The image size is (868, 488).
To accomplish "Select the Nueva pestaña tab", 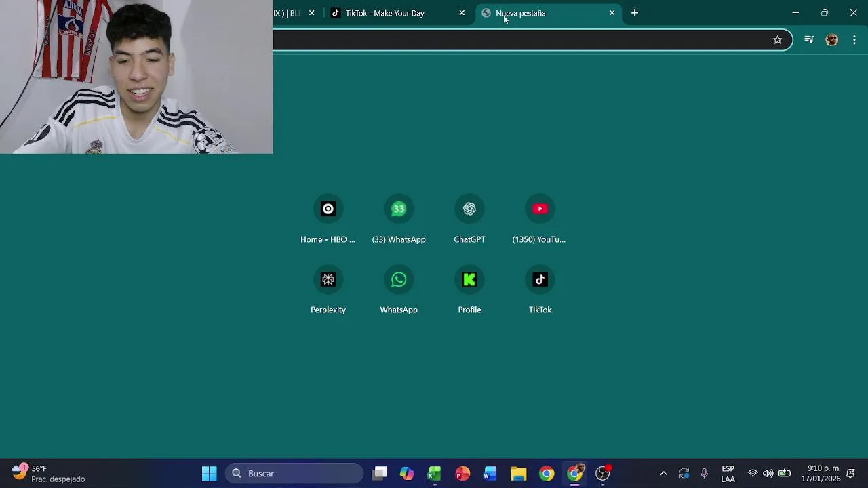I will pyautogui.click(x=547, y=13).
